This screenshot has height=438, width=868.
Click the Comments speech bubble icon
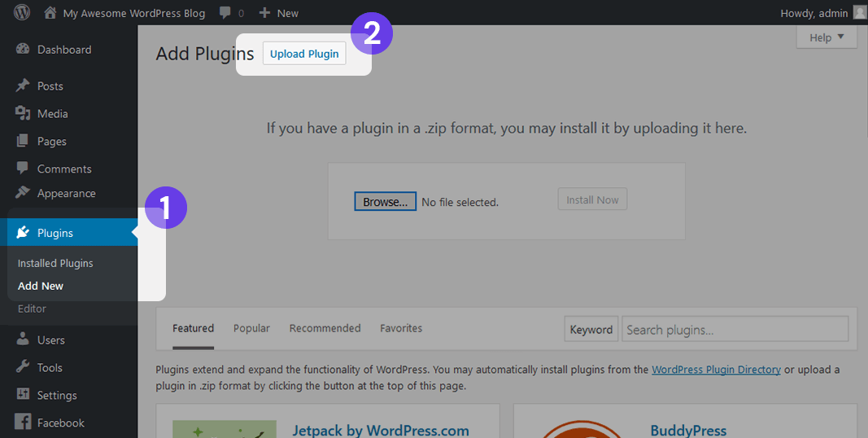pos(23,168)
